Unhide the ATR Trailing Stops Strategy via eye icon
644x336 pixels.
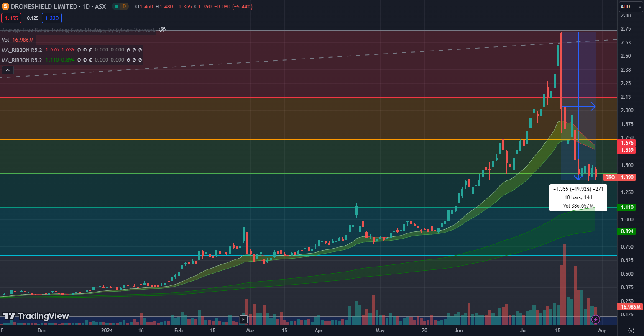point(162,30)
